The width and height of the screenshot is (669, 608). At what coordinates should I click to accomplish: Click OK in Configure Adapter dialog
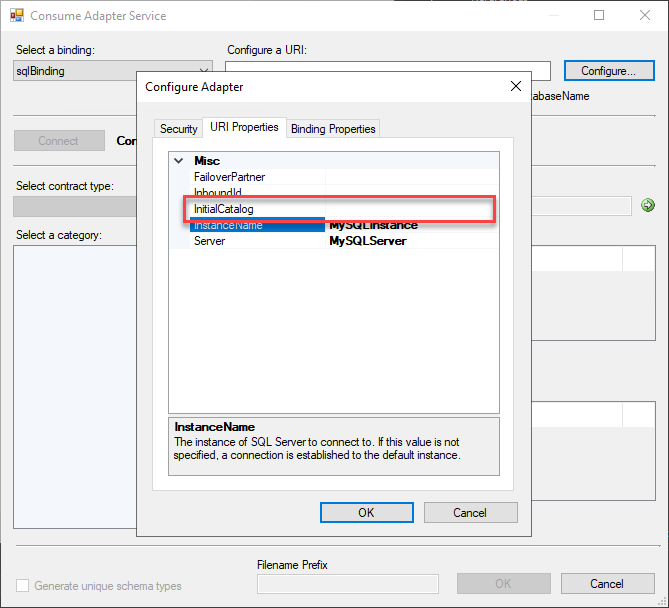(366, 512)
